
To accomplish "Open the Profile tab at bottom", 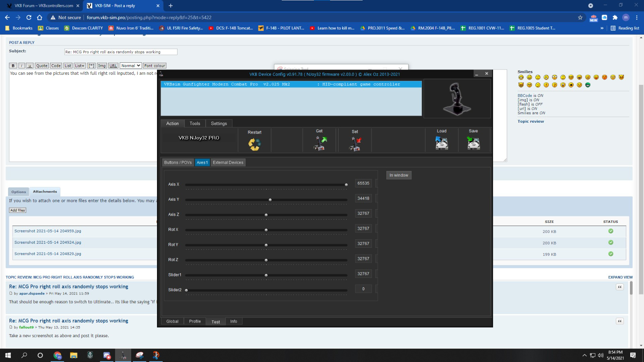I will [x=195, y=321].
